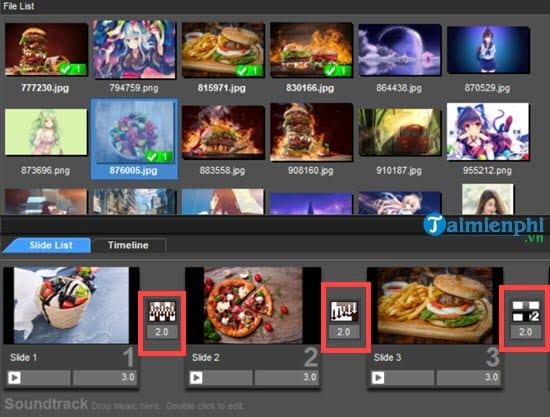This screenshot has height=417, width=550.
Task: Play Slide 3 preview
Action: (378, 378)
